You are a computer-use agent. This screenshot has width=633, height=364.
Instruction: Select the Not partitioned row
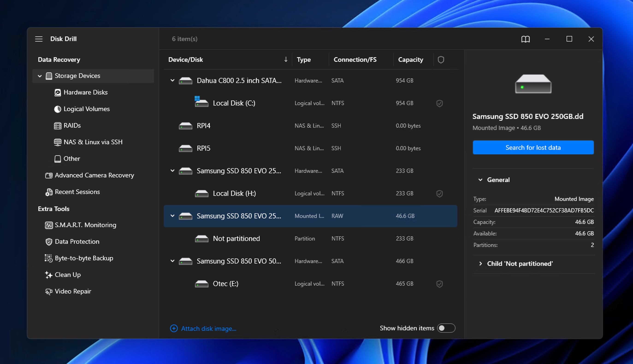pos(310,238)
